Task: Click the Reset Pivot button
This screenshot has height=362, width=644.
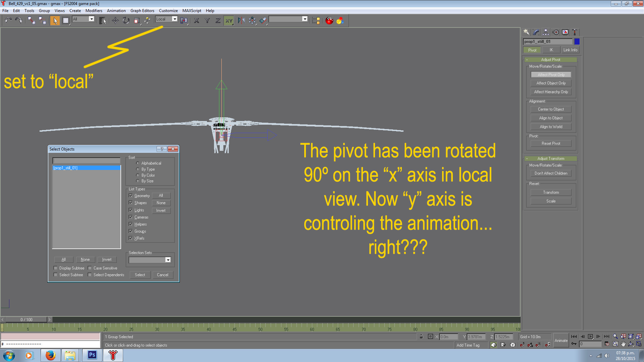Action: point(551,143)
